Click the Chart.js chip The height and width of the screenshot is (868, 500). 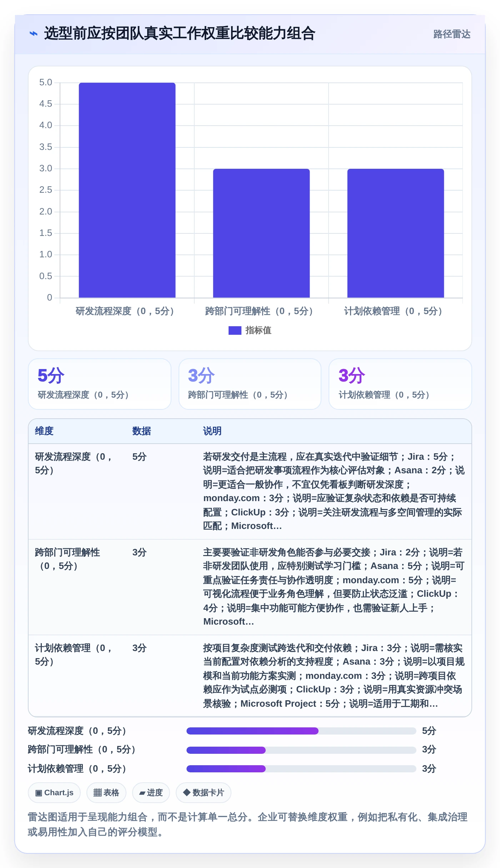54,793
